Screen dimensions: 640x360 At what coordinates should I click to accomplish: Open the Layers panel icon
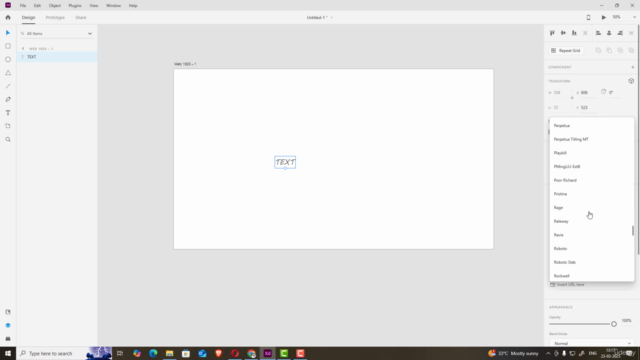tap(8, 326)
